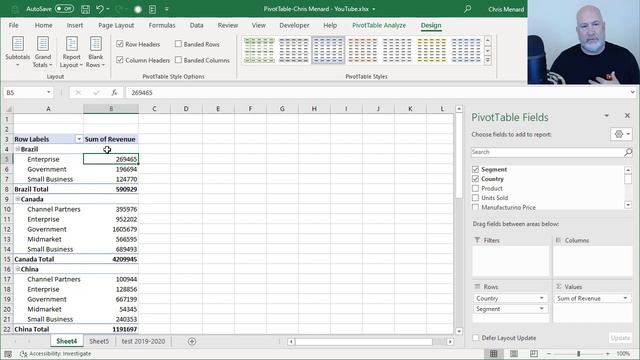Click the fields list scroll down arrow

coord(628,205)
